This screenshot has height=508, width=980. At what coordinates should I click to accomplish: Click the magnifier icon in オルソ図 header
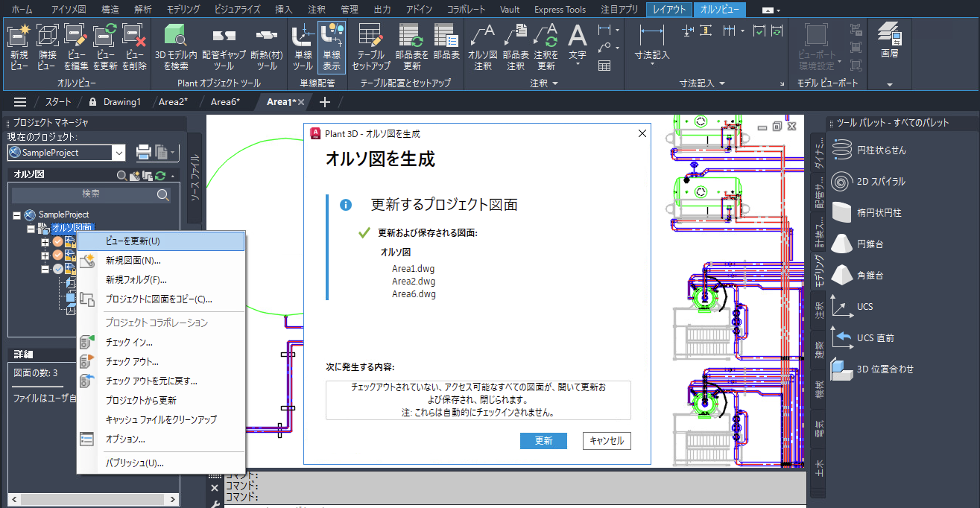122,175
